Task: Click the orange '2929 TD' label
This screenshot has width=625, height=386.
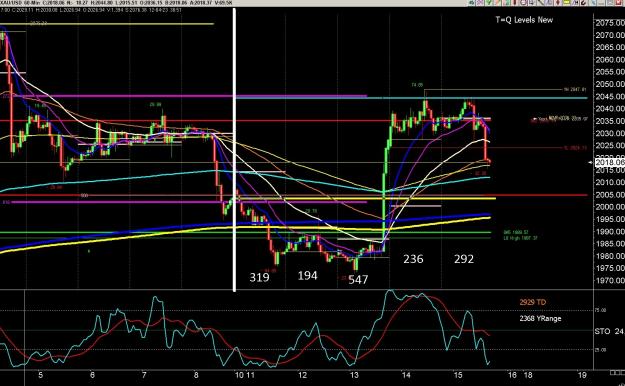Action: tap(533, 302)
